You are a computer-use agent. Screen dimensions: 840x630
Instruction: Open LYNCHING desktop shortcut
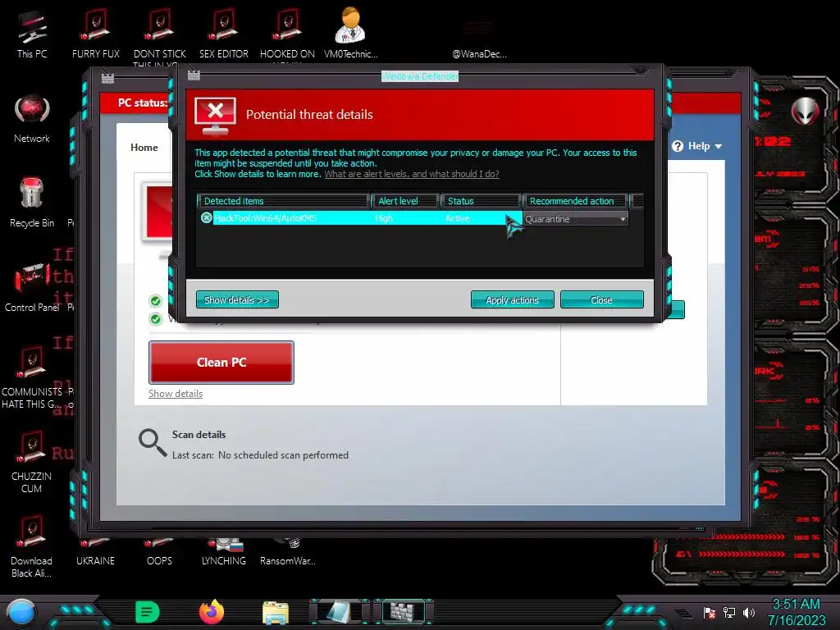[x=224, y=553]
